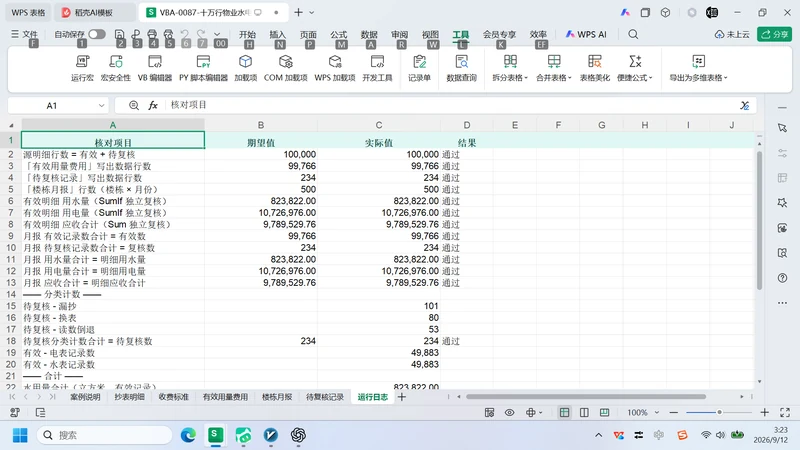
Task: Open Edge browser from taskbar
Action: 188,435
